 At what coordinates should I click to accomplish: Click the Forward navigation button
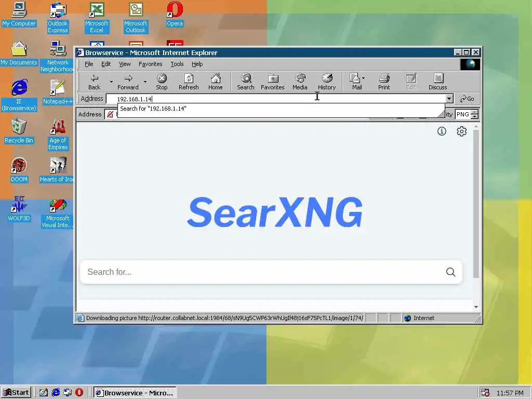pyautogui.click(x=128, y=82)
